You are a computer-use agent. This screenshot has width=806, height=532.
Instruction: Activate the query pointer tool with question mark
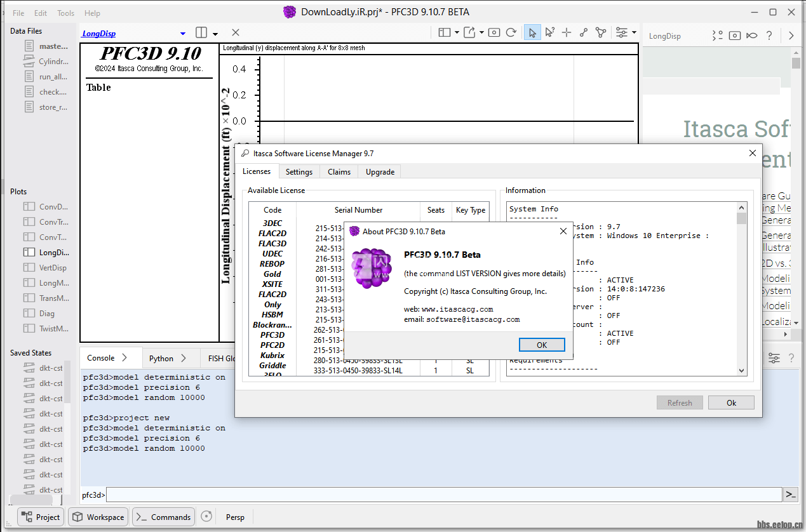pos(549,33)
